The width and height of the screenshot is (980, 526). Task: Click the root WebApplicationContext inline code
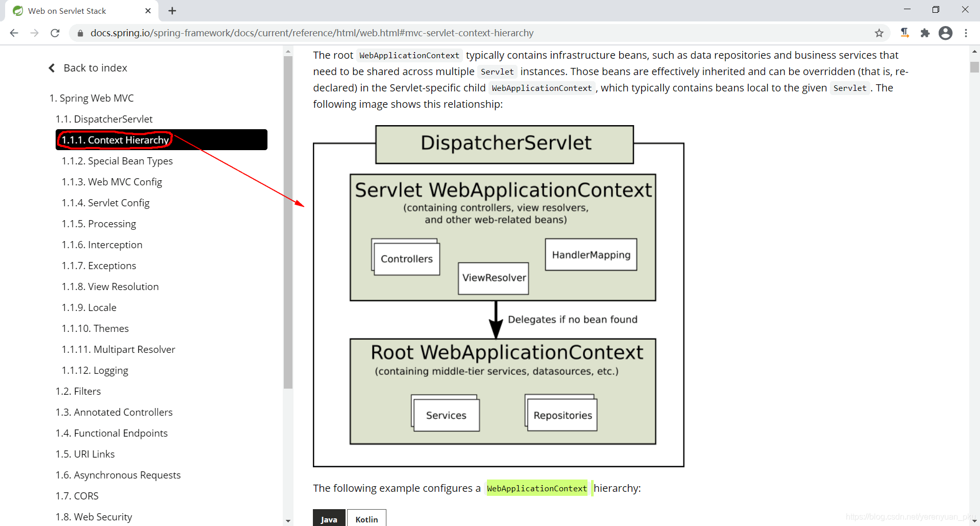tap(409, 55)
